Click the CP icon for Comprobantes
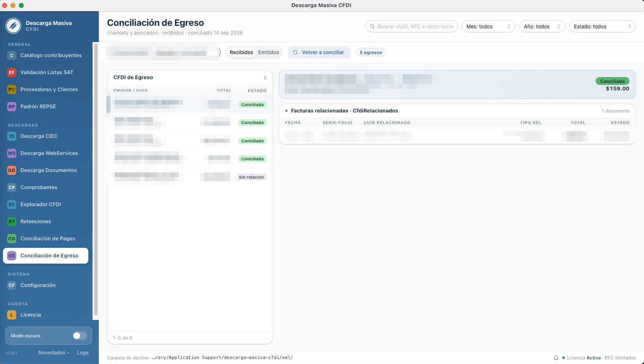Viewport: 644px width, 364px height. 12,187
